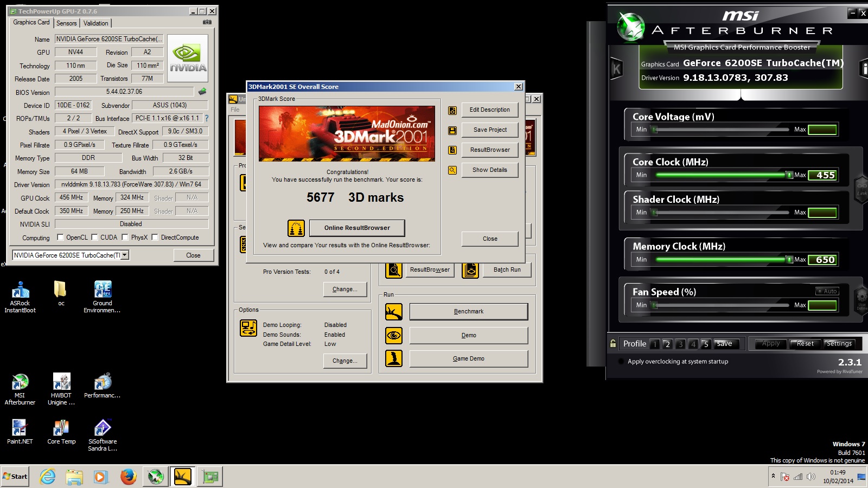
Task: Open the File menu in 3DMark window
Action: coord(235,110)
